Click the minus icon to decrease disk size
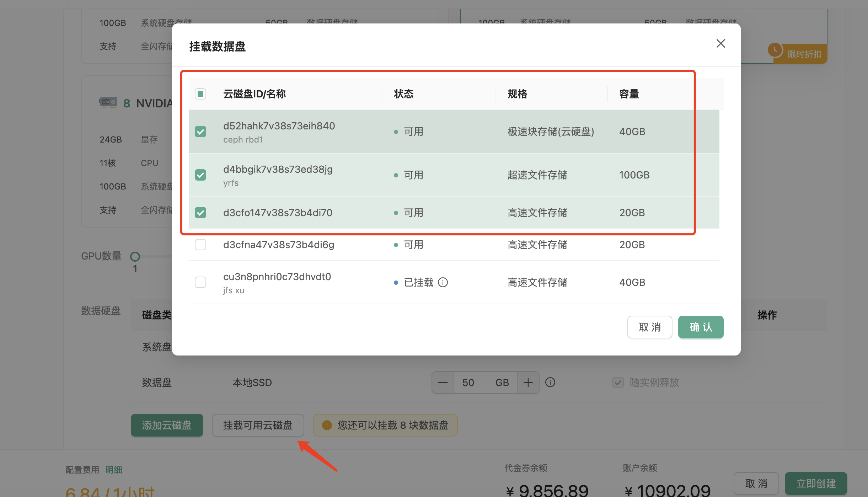Screen dimensions: 868x497 click(443, 383)
